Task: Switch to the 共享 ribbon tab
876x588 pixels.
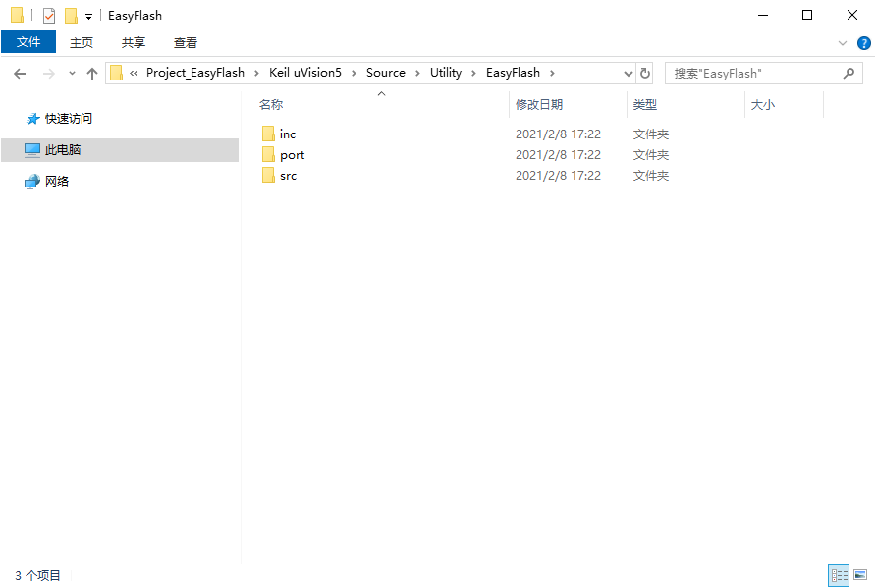Action: [x=133, y=42]
